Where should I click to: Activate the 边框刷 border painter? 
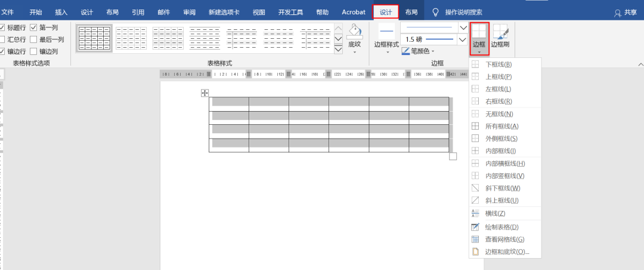pyautogui.click(x=500, y=36)
